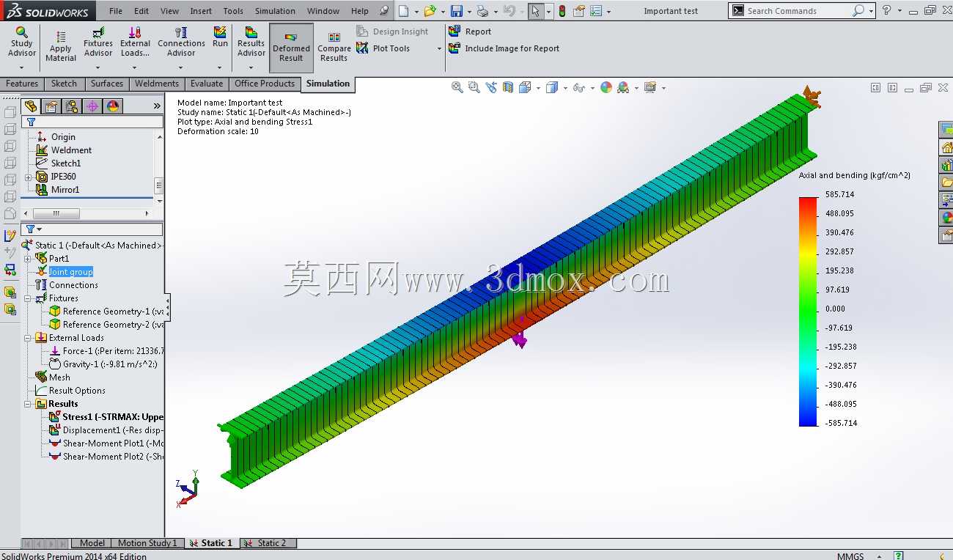
Task: Click the feature tree vertical scrollbar thumb
Action: 158,185
